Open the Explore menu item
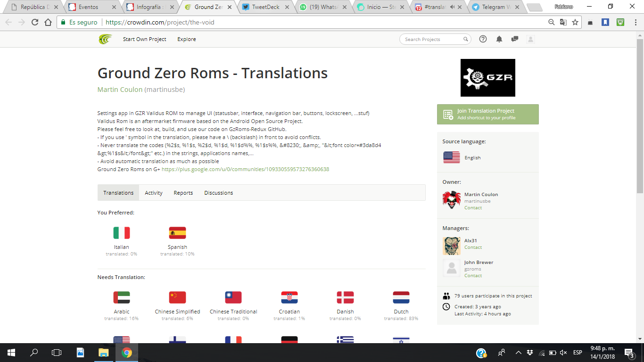Screen dimensions: 644x362 click(x=187, y=39)
